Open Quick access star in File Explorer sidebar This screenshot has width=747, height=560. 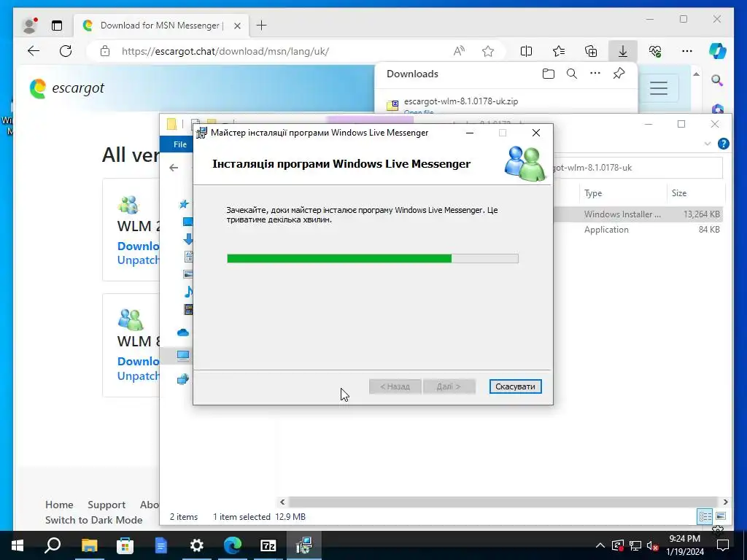183,204
